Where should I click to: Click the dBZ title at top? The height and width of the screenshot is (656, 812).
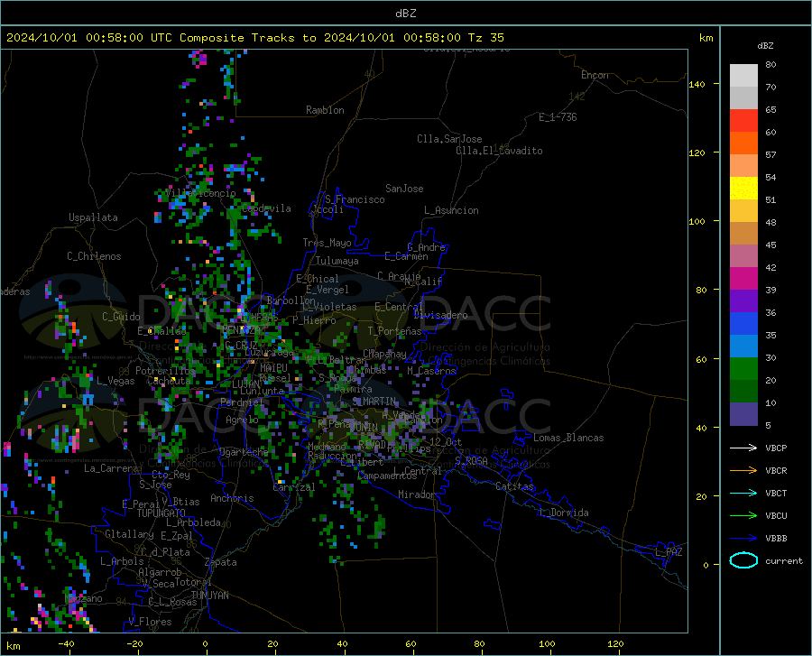[x=405, y=14]
